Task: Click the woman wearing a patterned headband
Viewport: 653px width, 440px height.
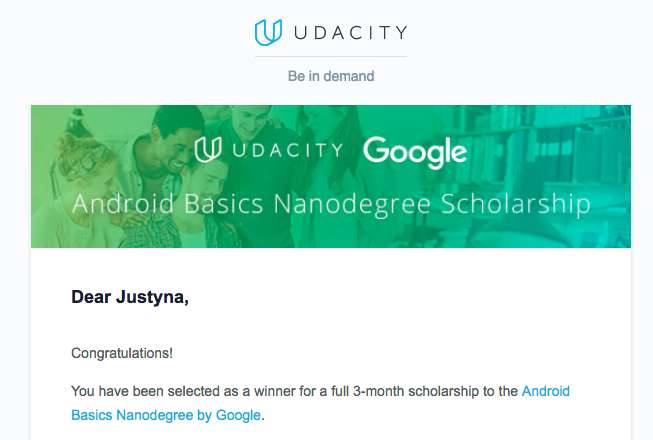Action: (85, 172)
